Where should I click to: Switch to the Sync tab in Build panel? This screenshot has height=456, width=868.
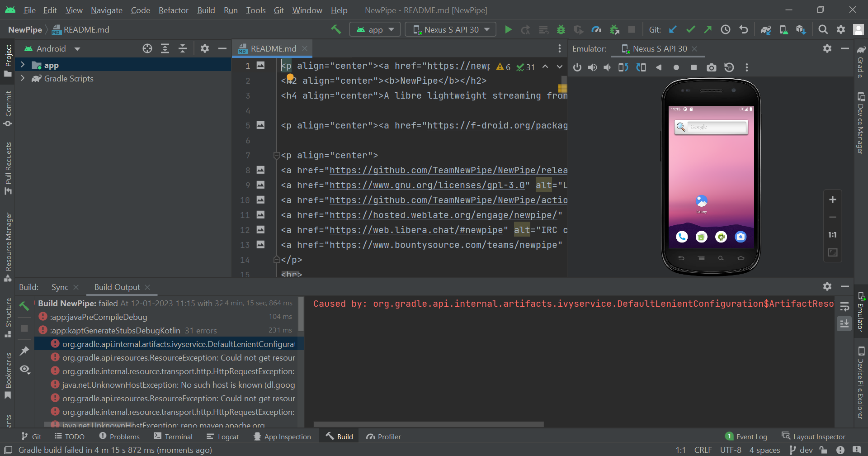60,287
